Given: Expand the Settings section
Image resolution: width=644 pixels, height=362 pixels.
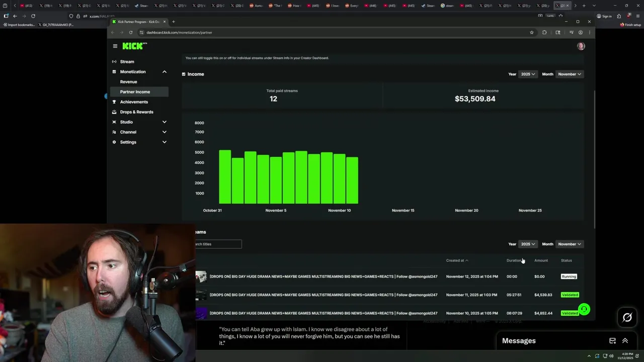Looking at the screenshot, I should (164, 142).
